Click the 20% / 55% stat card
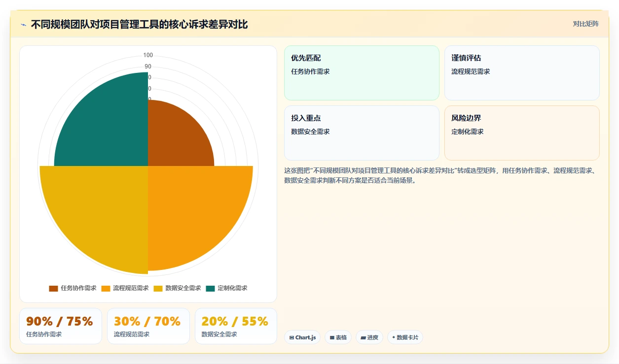 [236, 326]
